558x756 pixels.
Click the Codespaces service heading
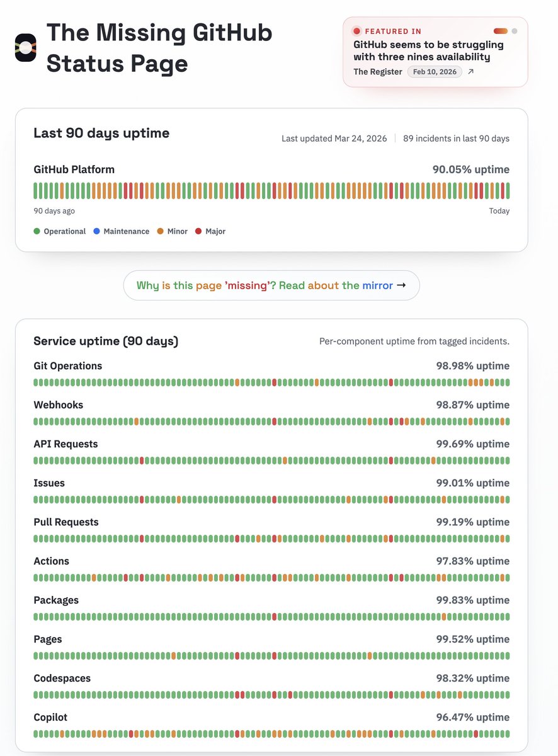[x=62, y=679]
